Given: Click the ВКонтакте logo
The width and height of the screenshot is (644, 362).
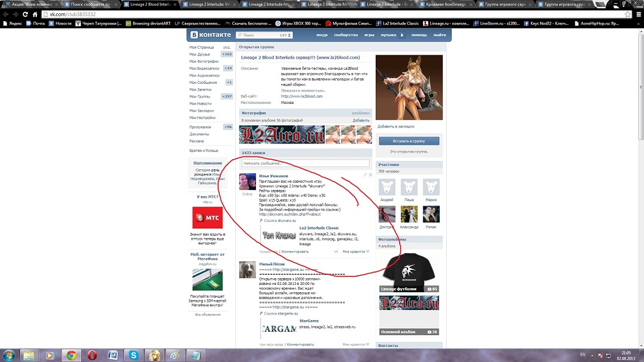Looking at the screenshot, I should pyautogui.click(x=211, y=35).
